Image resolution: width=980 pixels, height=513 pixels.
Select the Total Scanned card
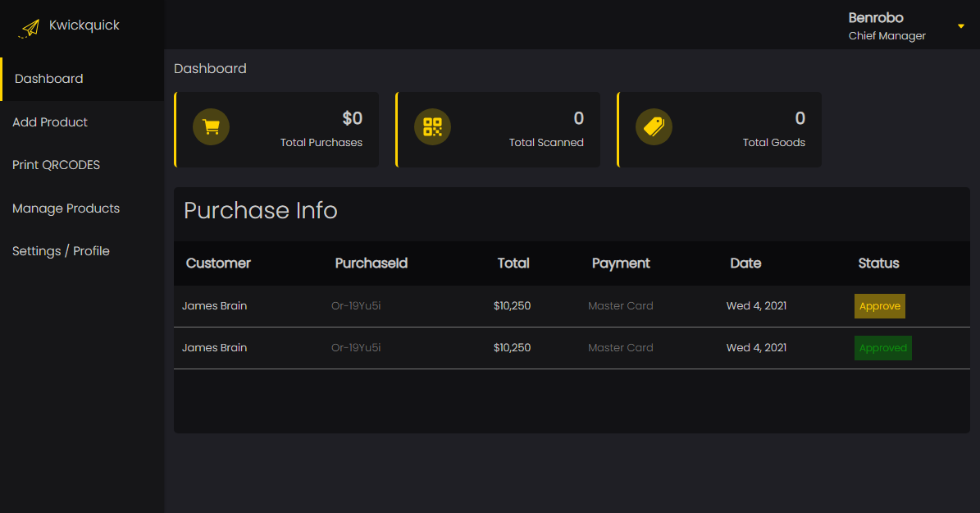[499, 130]
